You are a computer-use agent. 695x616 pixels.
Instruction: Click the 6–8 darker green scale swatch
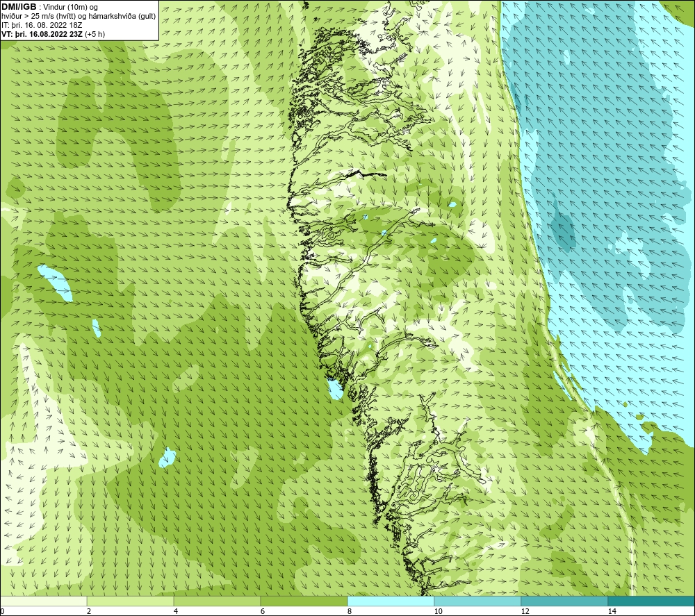coord(304,601)
